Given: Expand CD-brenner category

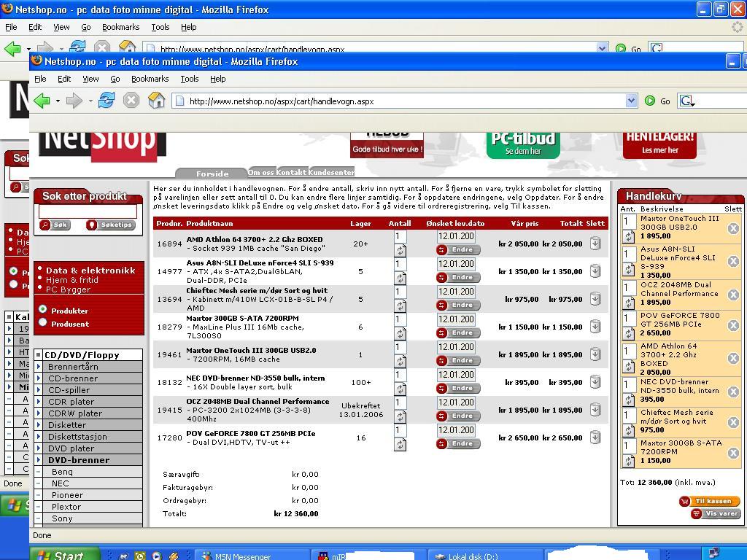Looking at the screenshot, I should coord(39,378).
